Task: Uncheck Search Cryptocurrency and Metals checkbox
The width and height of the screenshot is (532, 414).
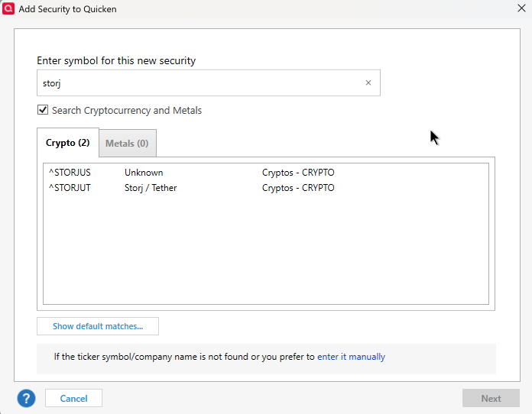Action: 43,110
